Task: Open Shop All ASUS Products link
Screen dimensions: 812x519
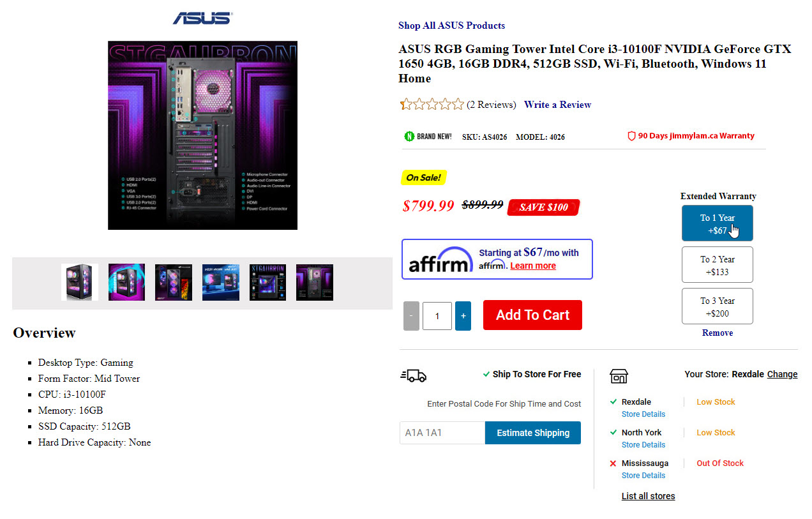Action: point(451,26)
